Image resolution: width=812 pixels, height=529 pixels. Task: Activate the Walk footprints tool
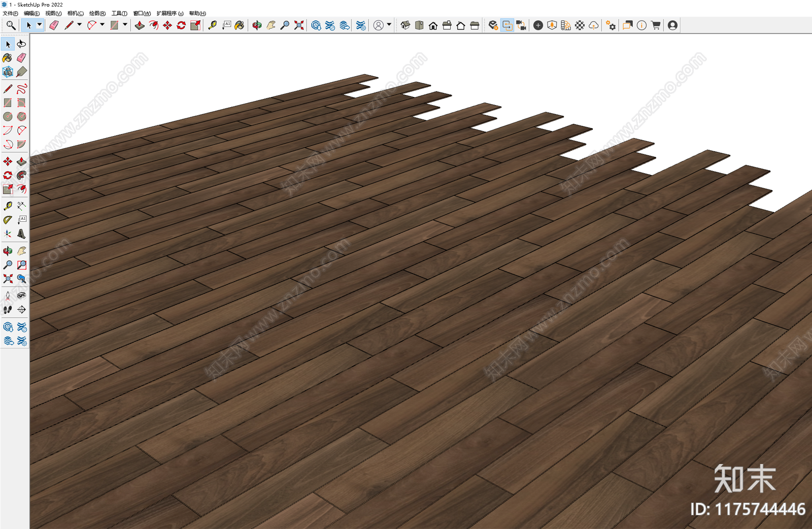pyautogui.click(x=8, y=309)
